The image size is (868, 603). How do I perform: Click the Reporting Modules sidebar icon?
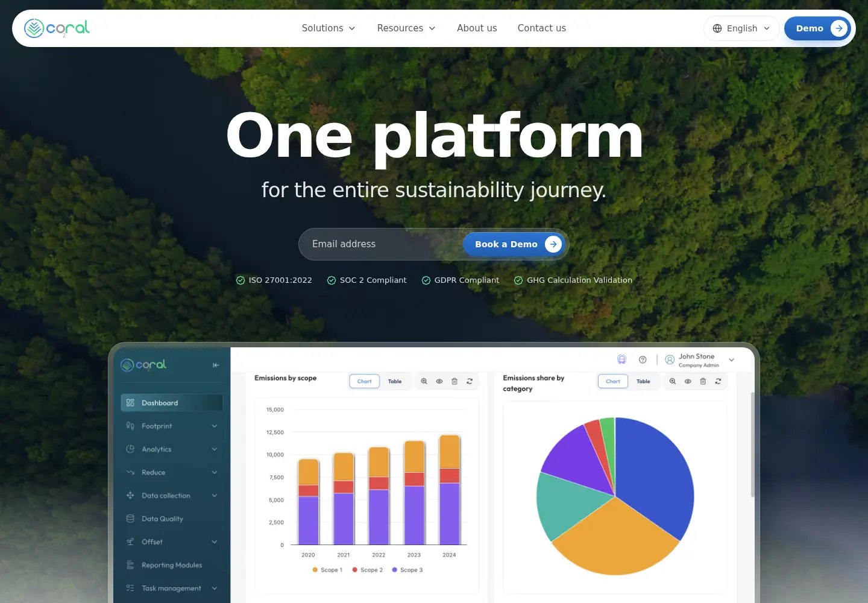[130, 565]
